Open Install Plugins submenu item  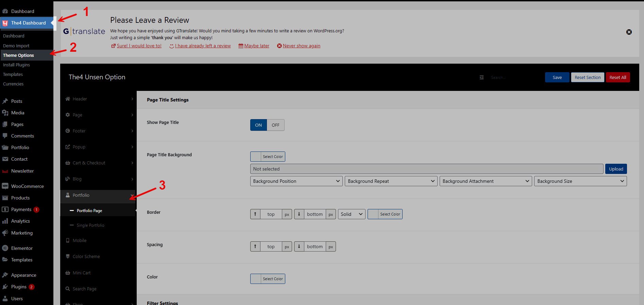coord(16,65)
